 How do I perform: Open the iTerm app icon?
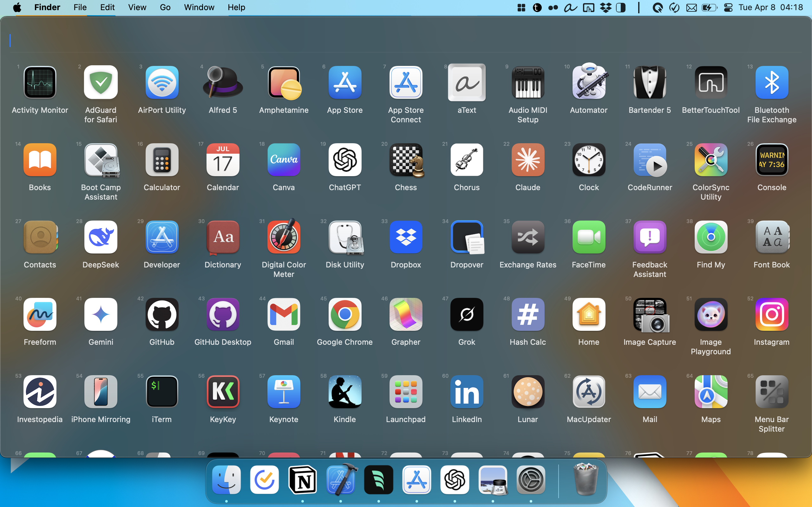pos(162,392)
